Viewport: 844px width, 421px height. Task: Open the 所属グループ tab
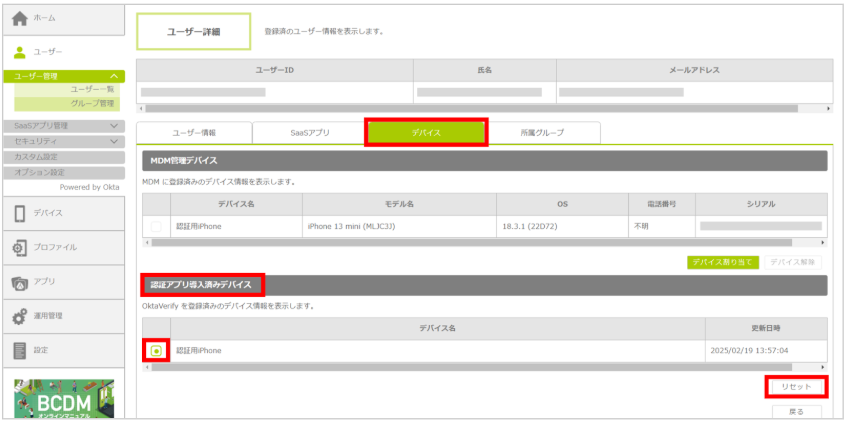(542, 133)
